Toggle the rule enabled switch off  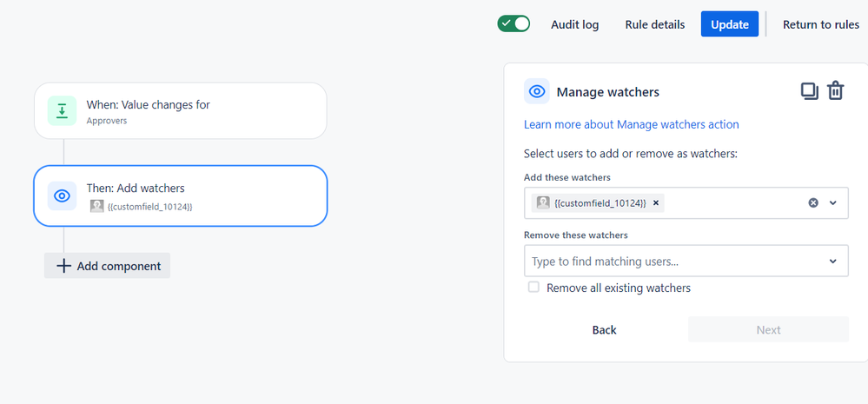tap(514, 23)
